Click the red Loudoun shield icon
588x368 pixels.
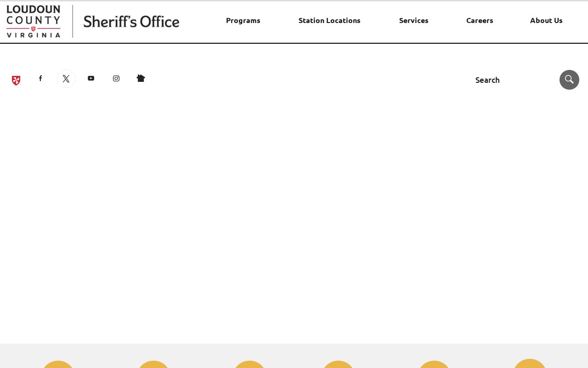tap(16, 80)
